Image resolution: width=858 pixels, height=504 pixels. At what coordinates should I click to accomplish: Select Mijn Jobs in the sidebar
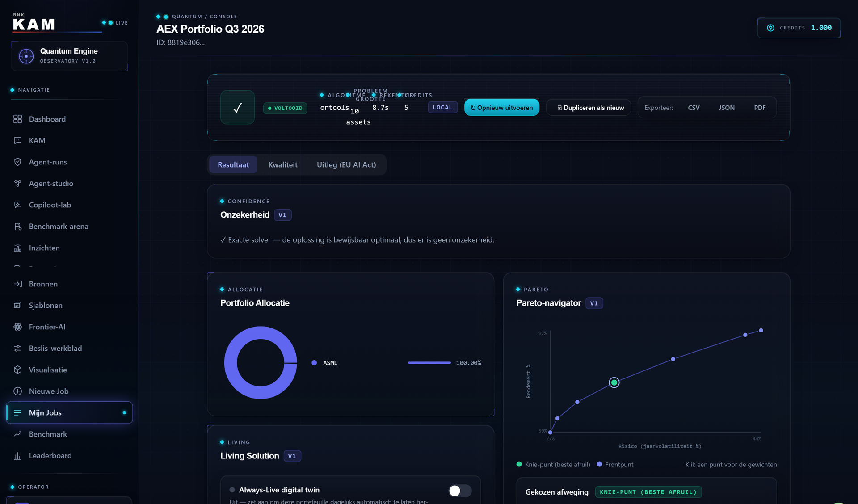pyautogui.click(x=69, y=412)
